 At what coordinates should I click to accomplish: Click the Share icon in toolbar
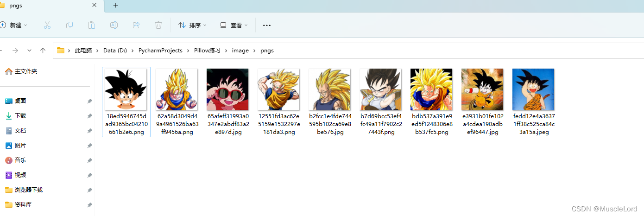tap(136, 25)
